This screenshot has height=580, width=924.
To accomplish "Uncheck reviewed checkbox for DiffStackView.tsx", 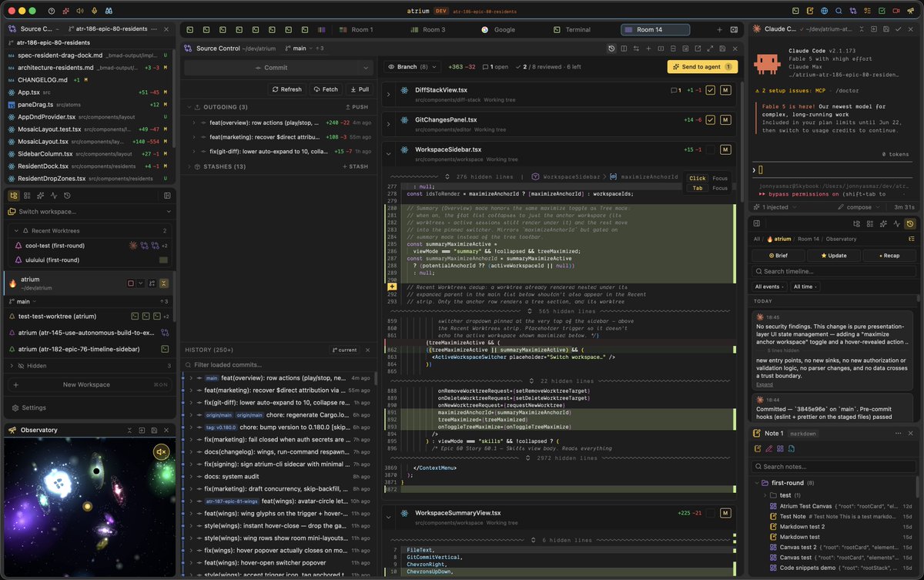I will pyautogui.click(x=711, y=90).
